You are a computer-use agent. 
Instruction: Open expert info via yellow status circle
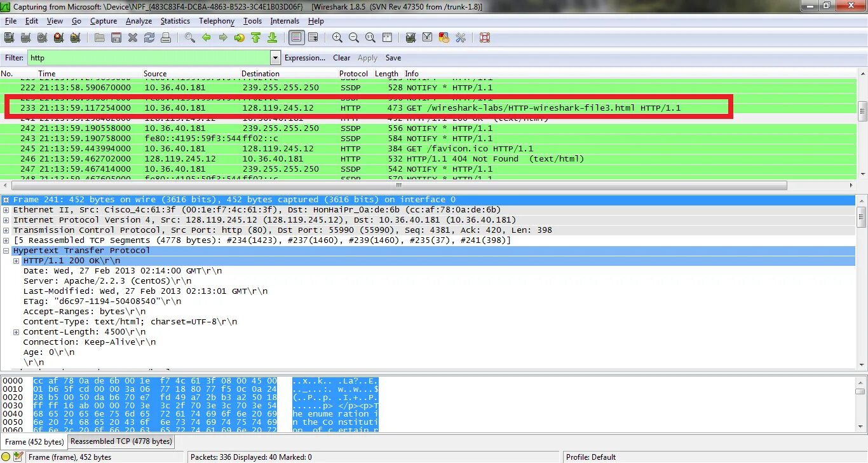coord(6,457)
